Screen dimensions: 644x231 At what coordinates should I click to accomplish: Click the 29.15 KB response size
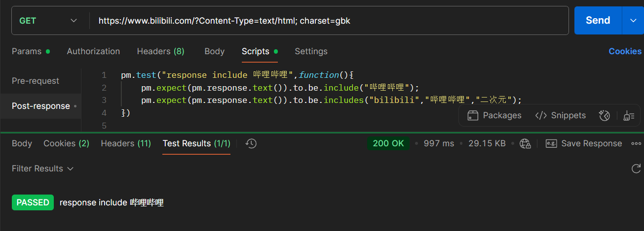(x=487, y=143)
